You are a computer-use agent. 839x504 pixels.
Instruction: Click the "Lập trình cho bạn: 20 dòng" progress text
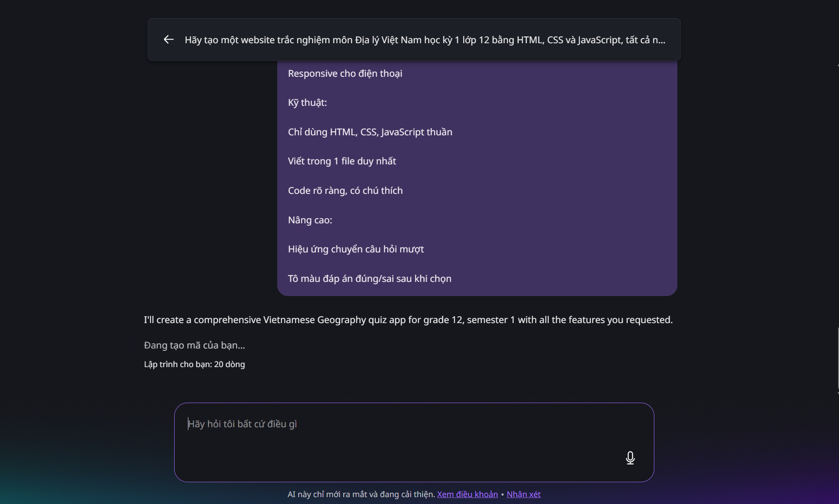(194, 364)
